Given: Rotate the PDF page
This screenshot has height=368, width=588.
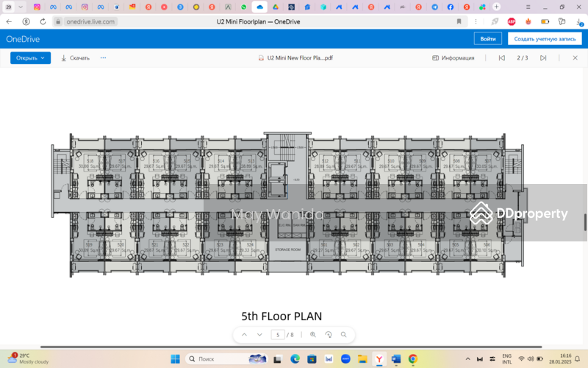Looking at the screenshot, I should tap(328, 335).
